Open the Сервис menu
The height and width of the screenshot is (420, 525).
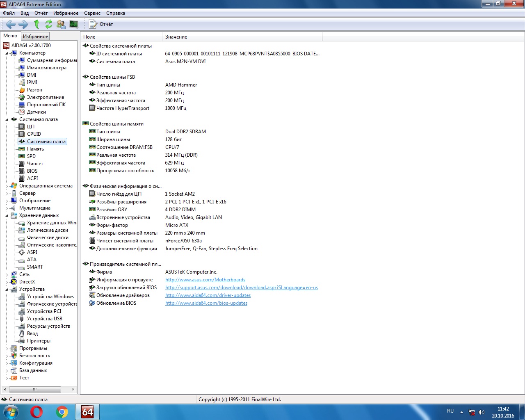coord(92,13)
